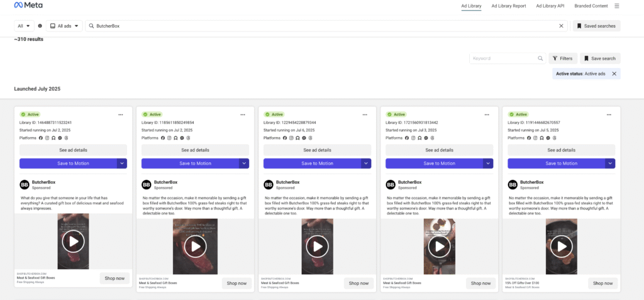
Task: Focus the ButcherBox search field
Action: [326, 26]
